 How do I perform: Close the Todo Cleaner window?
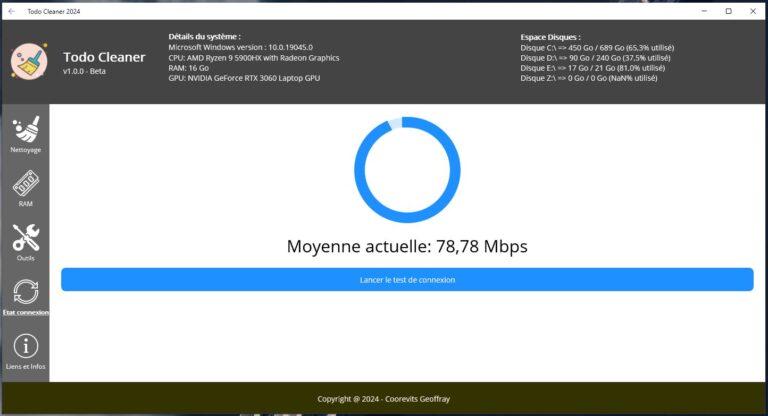click(753, 11)
